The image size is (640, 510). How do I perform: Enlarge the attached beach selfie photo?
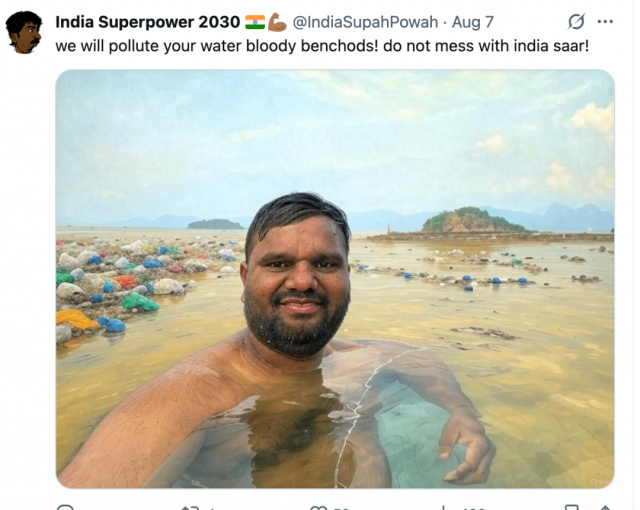point(335,279)
